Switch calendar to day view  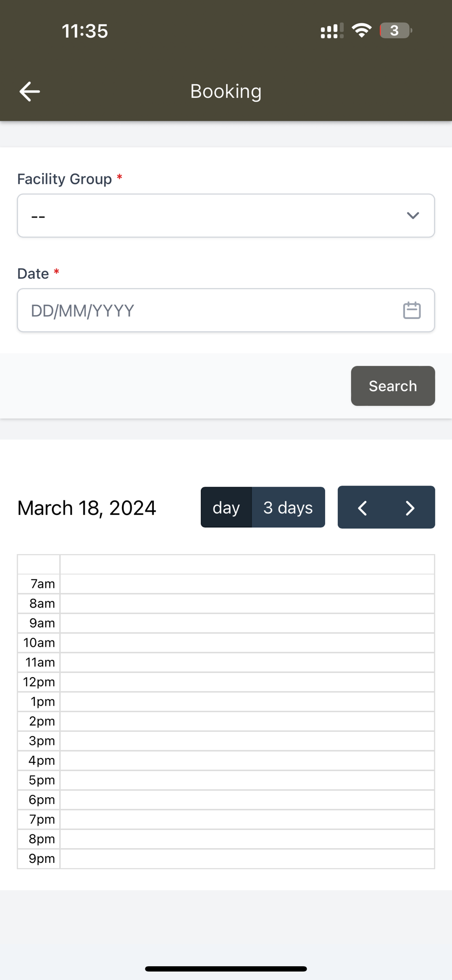226,508
